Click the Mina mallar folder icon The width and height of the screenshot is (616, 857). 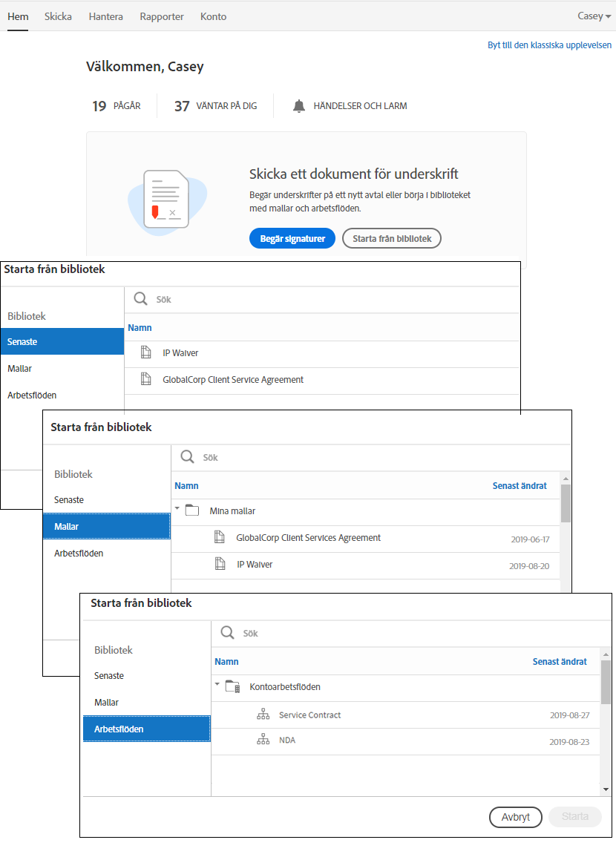coord(193,511)
